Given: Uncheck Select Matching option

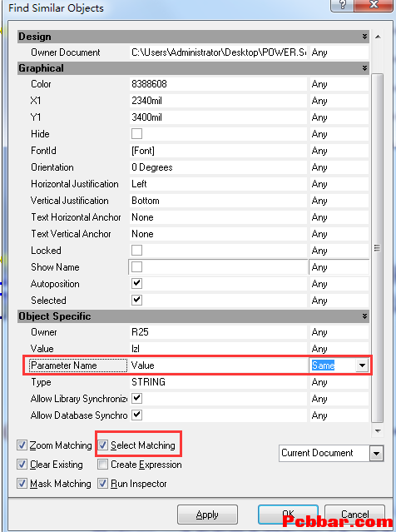Looking at the screenshot, I should coord(102,445).
